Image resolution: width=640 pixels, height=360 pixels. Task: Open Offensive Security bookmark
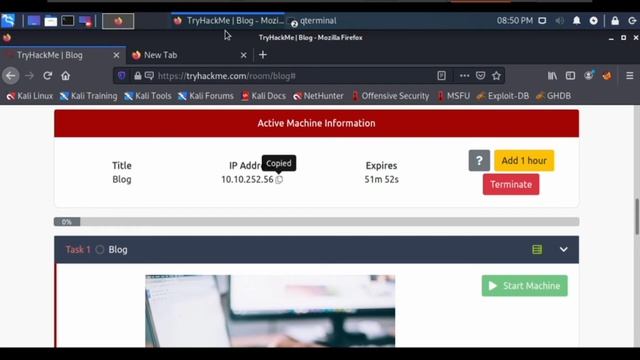point(391,96)
